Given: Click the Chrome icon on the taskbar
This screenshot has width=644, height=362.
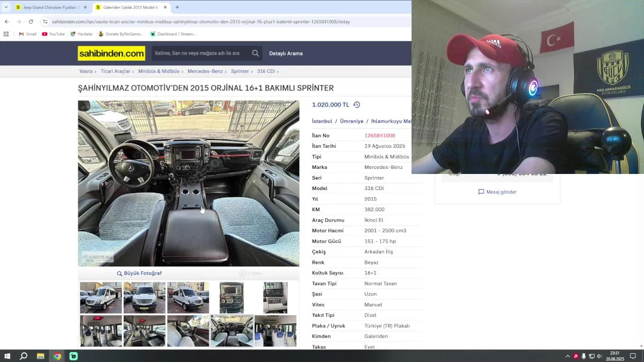Looking at the screenshot, I should point(57,356).
